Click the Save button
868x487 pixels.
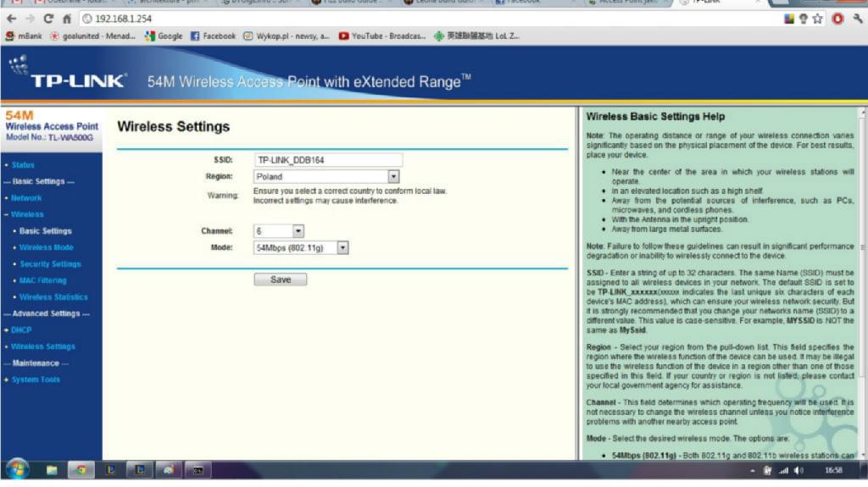click(x=280, y=279)
